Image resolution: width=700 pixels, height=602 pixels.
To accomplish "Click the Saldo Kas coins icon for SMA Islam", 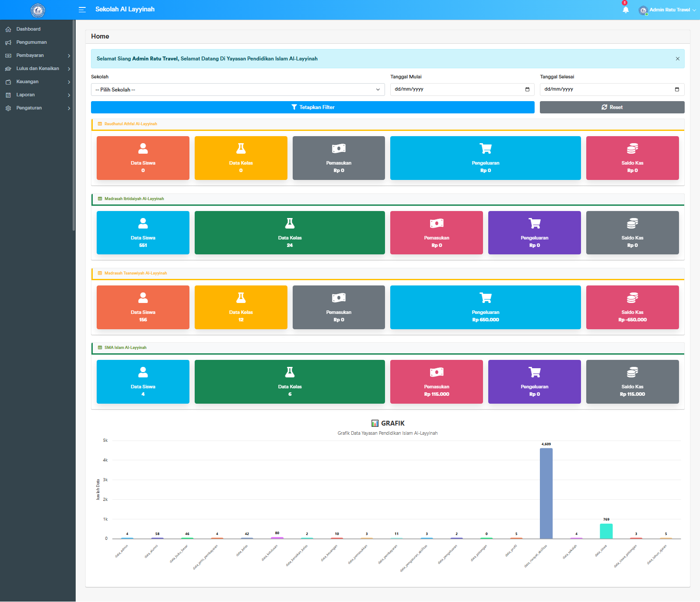I will [x=632, y=372].
